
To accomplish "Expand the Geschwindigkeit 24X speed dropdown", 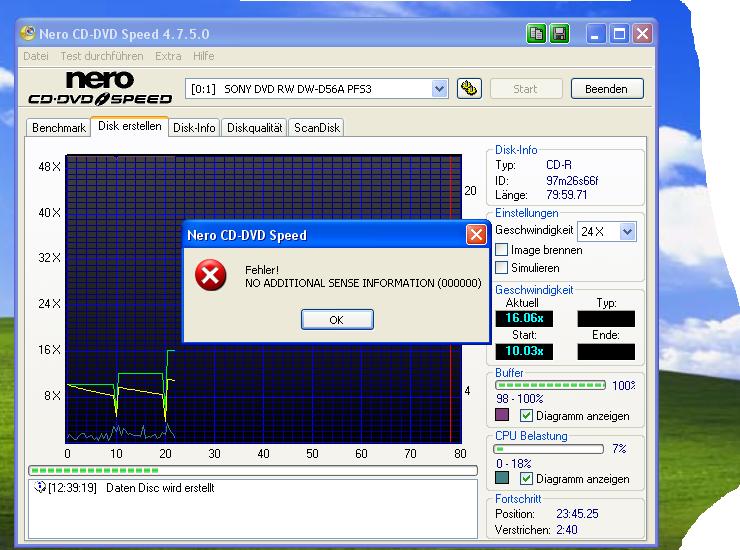I will pos(627,232).
